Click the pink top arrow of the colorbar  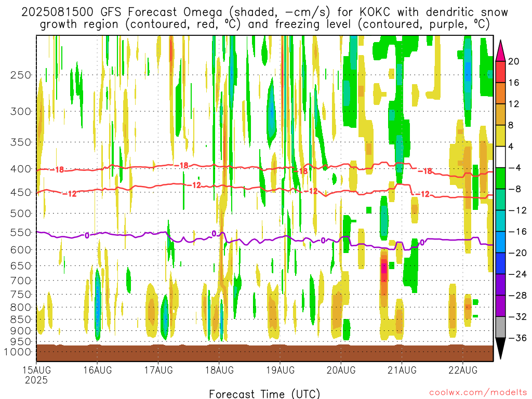pyautogui.click(x=500, y=50)
